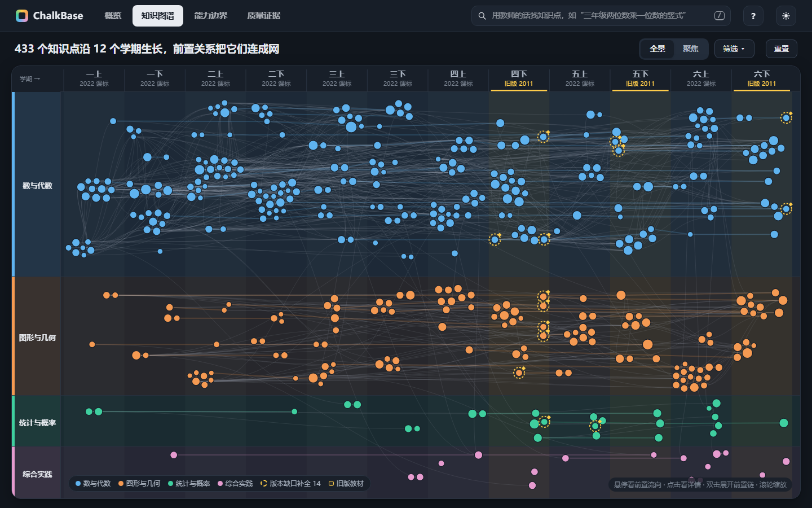Toggle 旧版教材 legend entry

[346, 484]
